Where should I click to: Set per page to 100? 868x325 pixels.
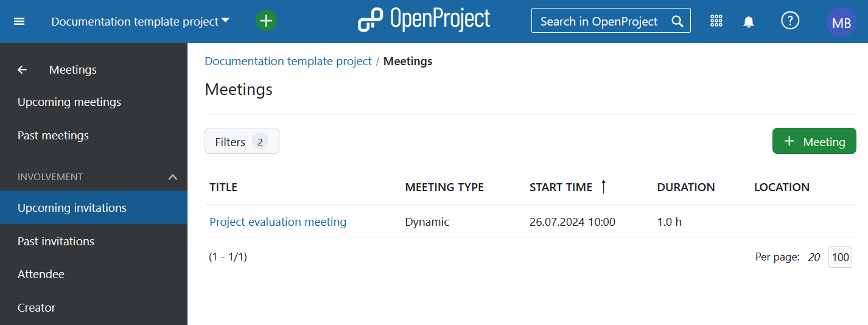point(840,257)
